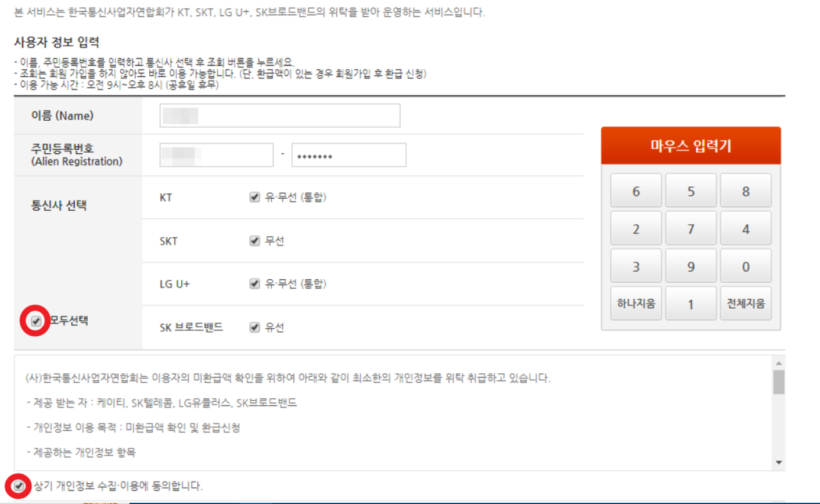Screen dimensions: 820x504
Task: Click the masked registration number field
Action: (x=349, y=155)
